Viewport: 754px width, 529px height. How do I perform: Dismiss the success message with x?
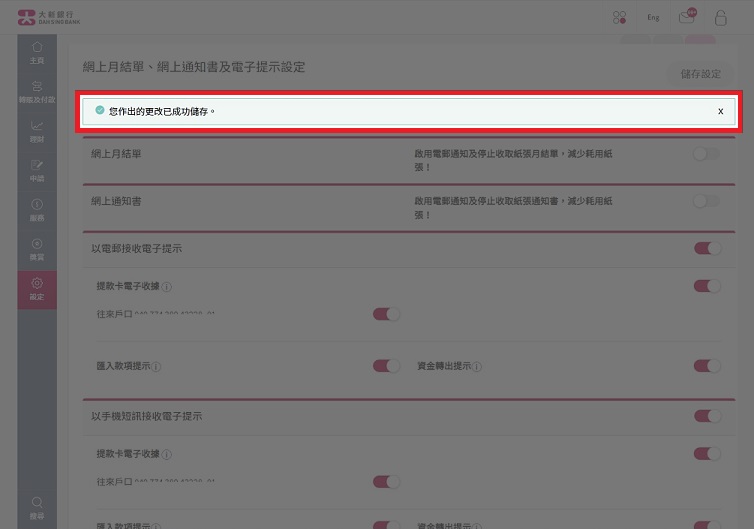pos(720,111)
